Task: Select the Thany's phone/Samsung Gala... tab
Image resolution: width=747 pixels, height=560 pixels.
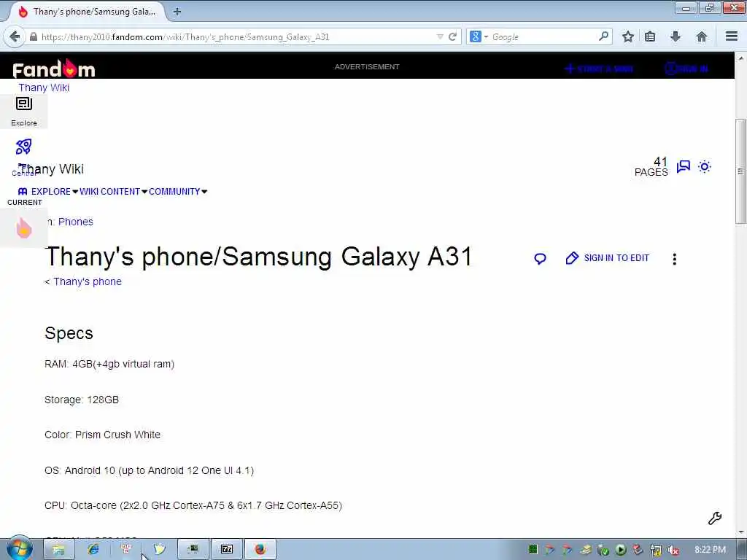Action: coord(88,12)
